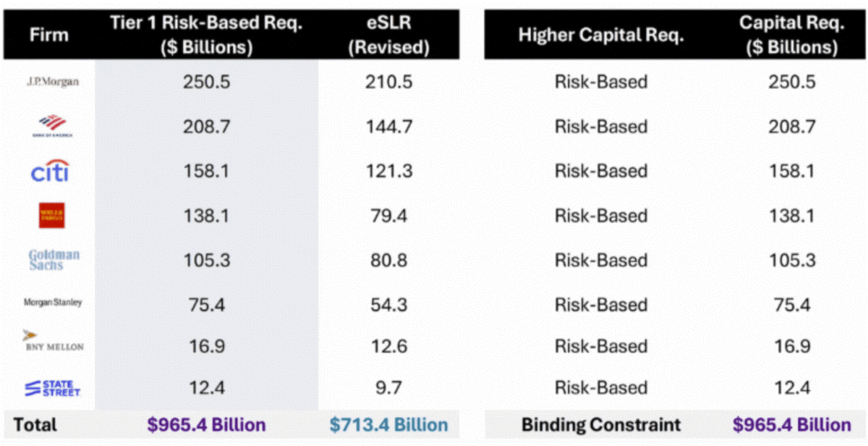Click JPMorgan's 210.5 eSLR value
Image resolution: width=868 pixels, height=446 pixels.
point(389,82)
